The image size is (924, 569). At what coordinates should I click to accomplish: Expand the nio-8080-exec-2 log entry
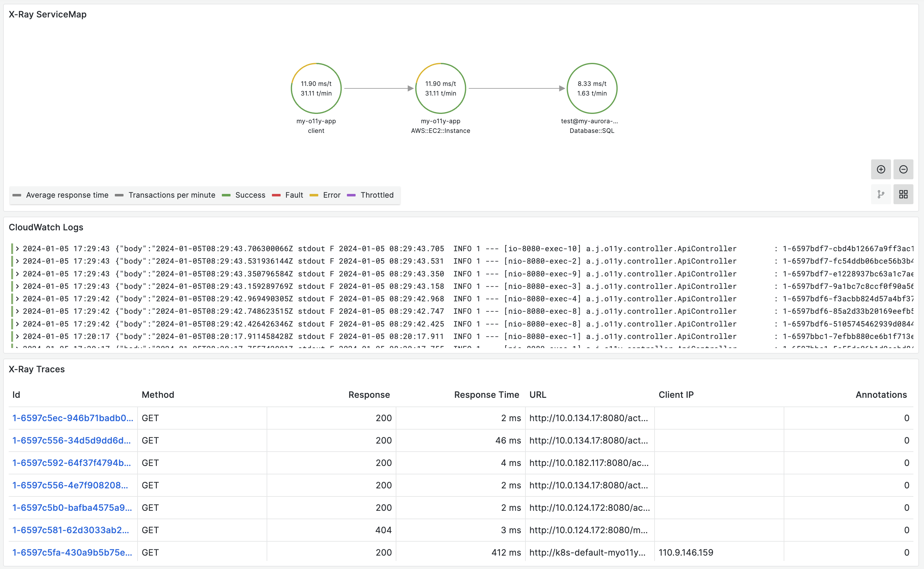point(17,261)
